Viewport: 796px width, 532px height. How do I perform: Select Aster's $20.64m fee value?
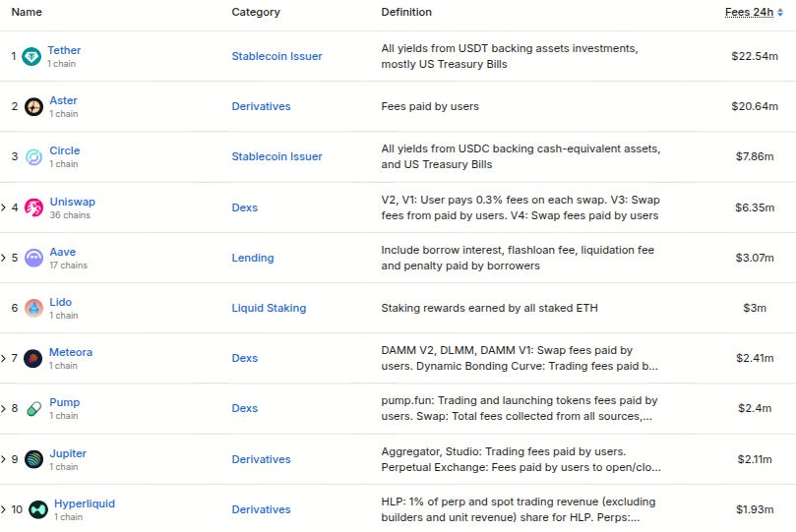pyautogui.click(x=755, y=106)
